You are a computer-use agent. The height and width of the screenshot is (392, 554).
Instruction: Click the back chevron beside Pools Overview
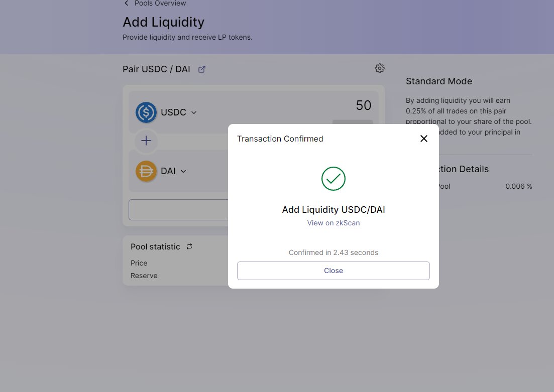pyautogui.click(x=127, y=3)
